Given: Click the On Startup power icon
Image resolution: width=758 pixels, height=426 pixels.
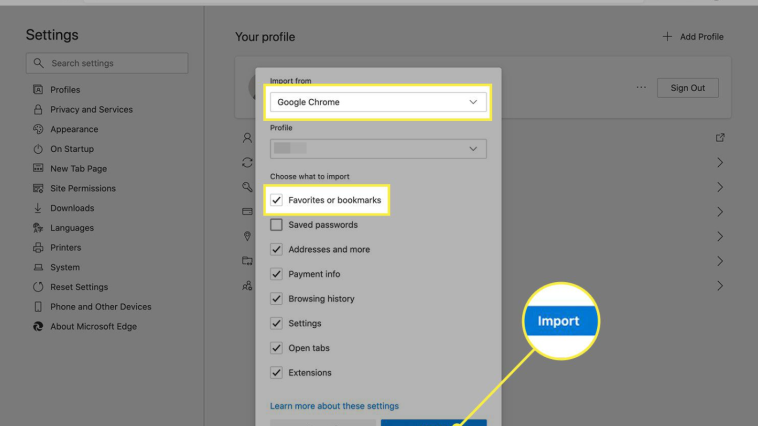Looking at the screenshot, I should point(39,149).
